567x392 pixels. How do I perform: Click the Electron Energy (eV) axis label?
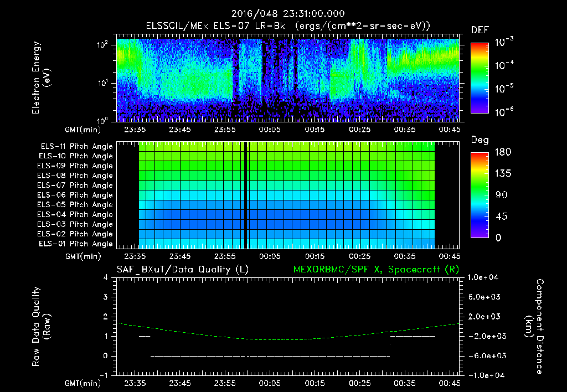pyautogui.click(x=41, y=78)
